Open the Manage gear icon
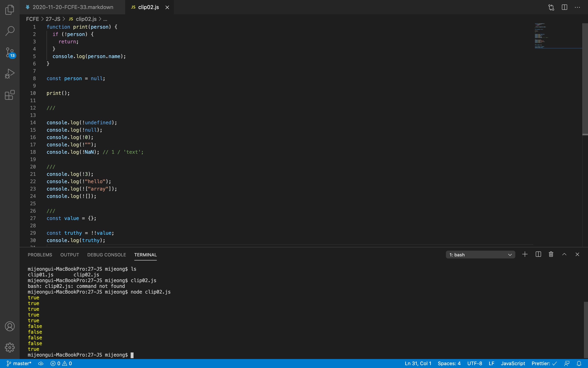 click(10, 348)
